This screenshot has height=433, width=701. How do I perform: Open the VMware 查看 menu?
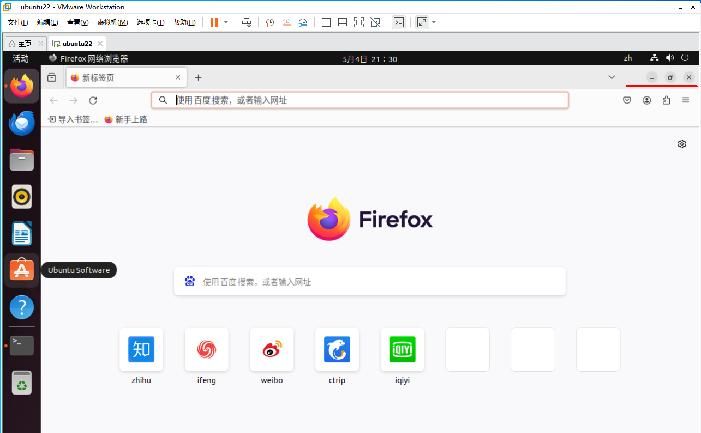pos(77,22)
